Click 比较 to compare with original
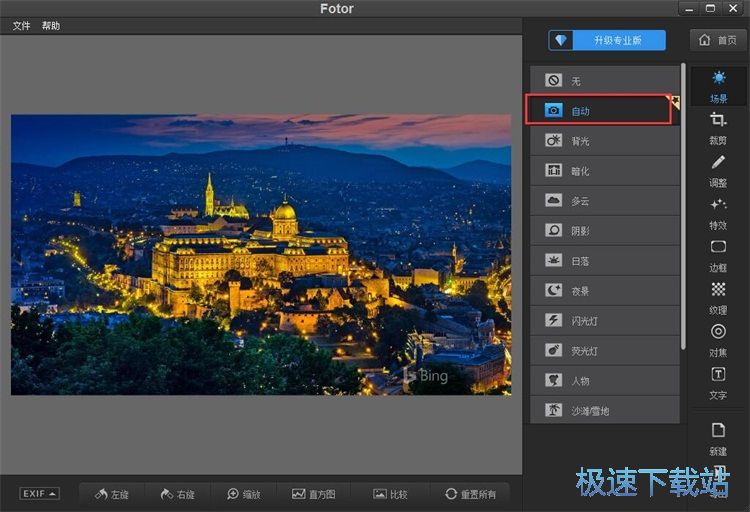The image size is (750, 512). point(390,494)
